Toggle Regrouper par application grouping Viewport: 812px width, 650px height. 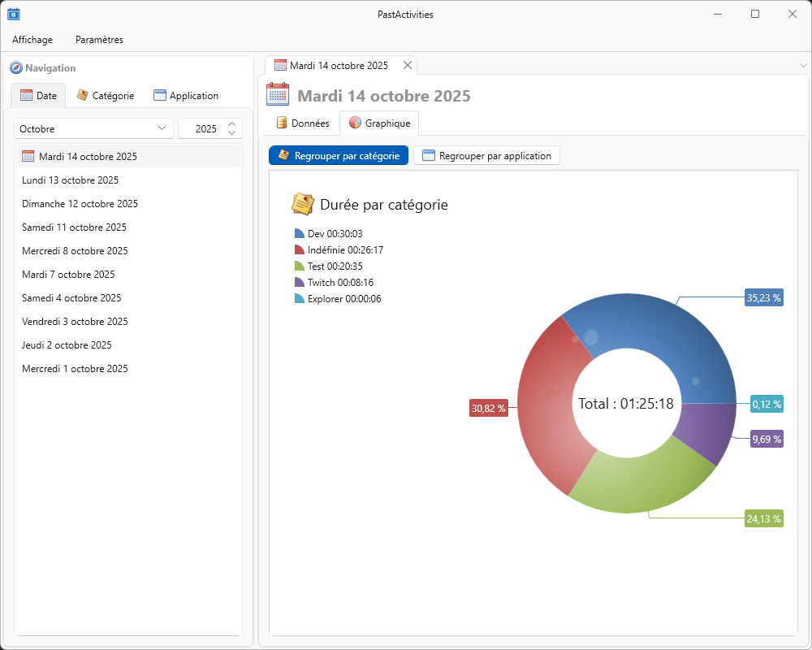coord(486,156)
